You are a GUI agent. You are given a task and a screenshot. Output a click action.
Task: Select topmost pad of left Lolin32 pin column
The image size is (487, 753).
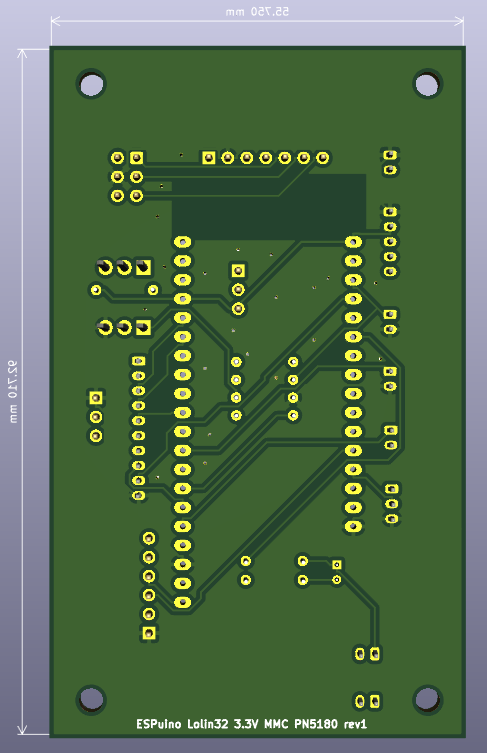(183, 242)
